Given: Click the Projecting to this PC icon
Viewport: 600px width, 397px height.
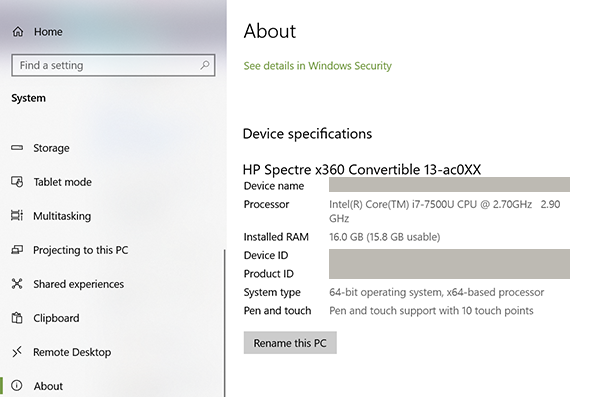Looking at the screenshot, I should [17, 250].
